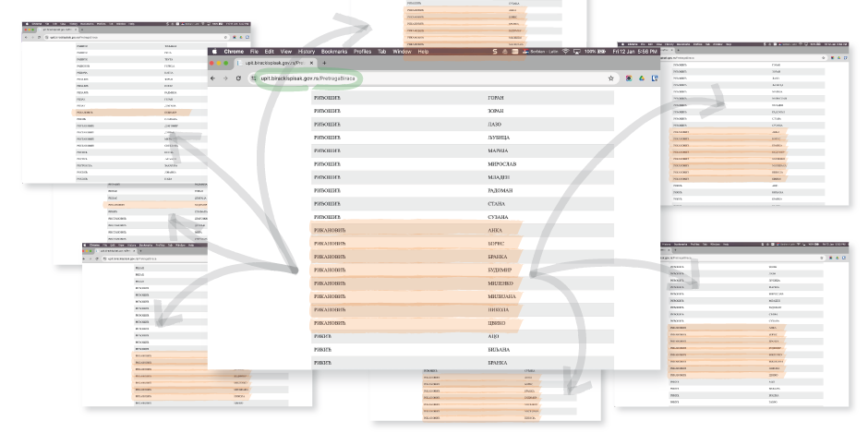868x433 pixels.
Task: Click the name СУЗАНА in the table
Action: click(x=498, y=218)
